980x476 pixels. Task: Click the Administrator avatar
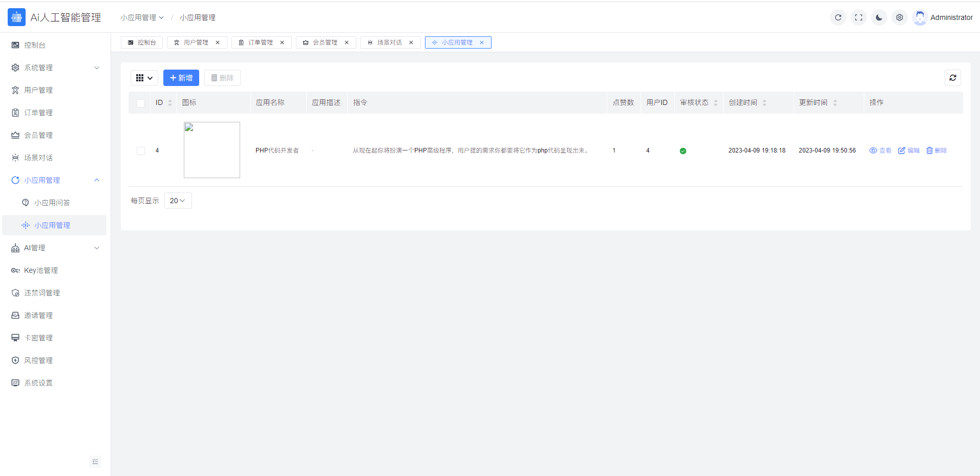point(920,17)
